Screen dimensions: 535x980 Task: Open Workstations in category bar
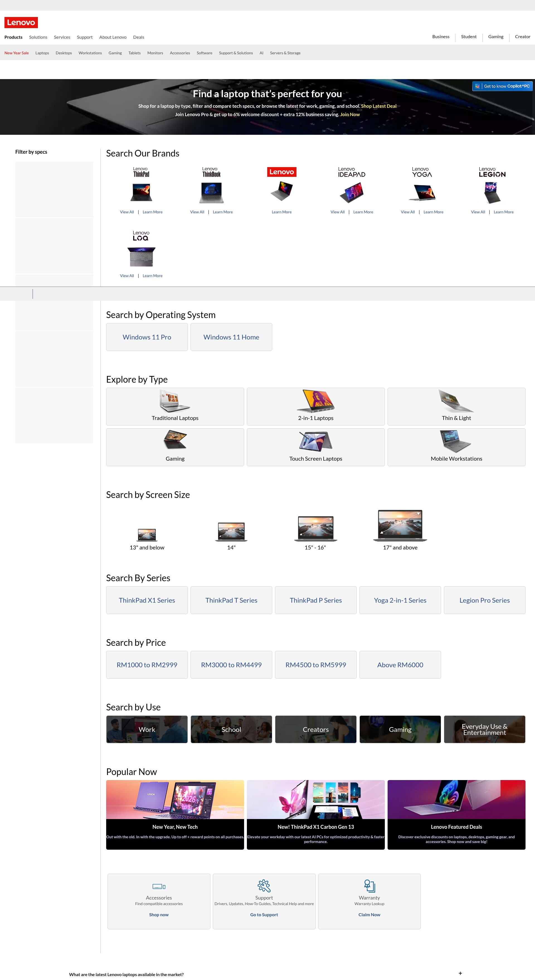pos(90,53)
